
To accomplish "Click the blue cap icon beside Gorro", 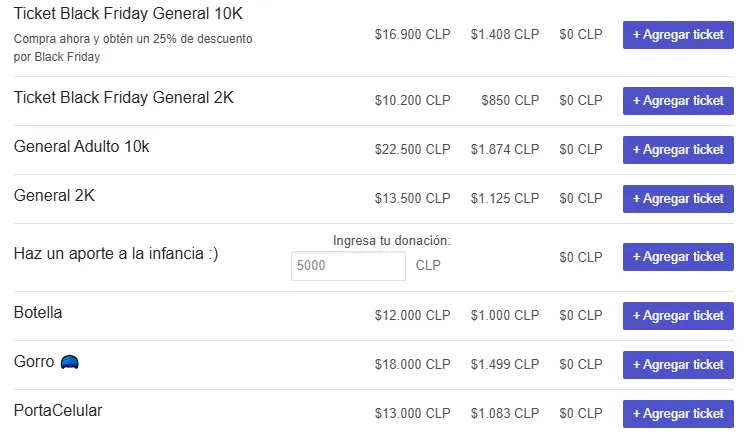I will coord(69,363).
